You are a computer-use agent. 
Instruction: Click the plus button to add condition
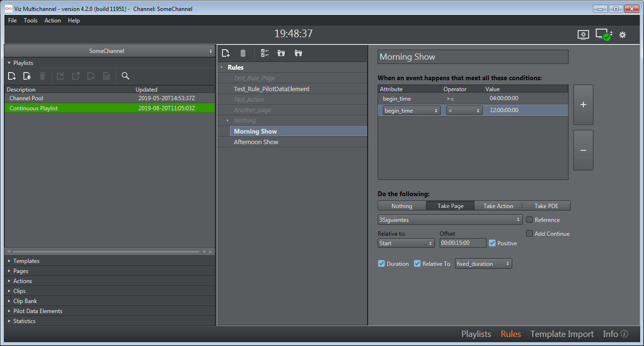tap(583, 105)
